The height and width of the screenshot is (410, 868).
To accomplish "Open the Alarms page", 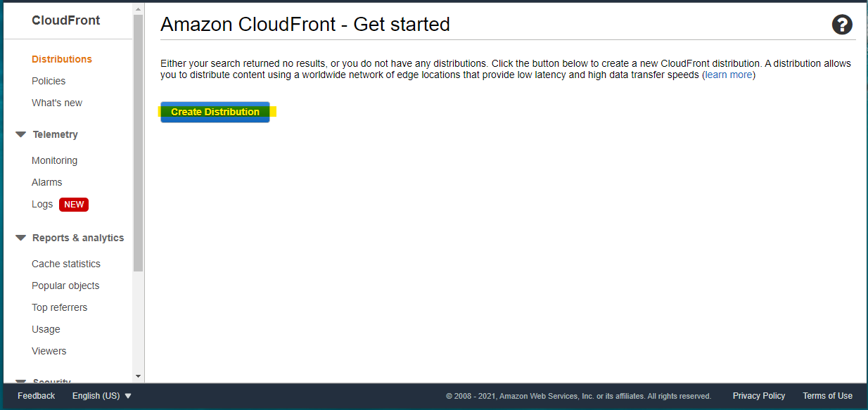I will tap(46, 182).
